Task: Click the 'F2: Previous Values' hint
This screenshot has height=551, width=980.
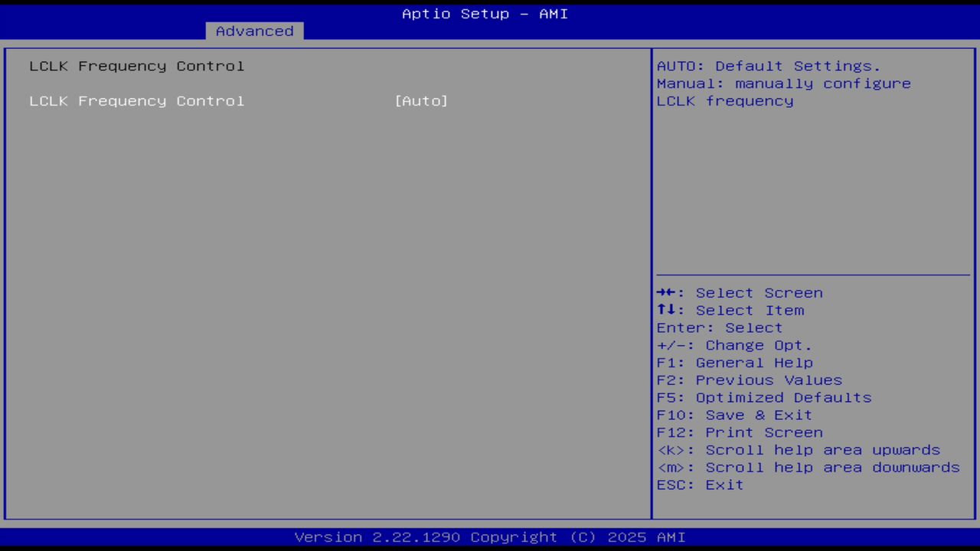Action: [x=750, y=380]
